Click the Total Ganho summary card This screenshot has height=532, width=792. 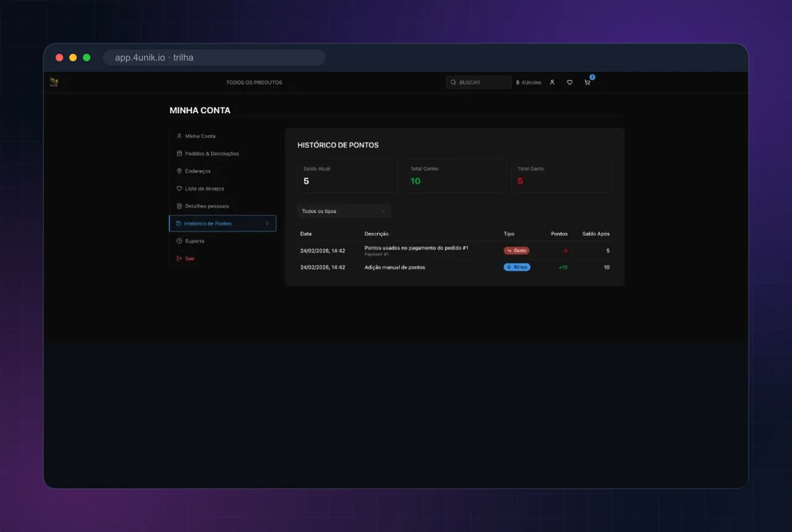455,176
